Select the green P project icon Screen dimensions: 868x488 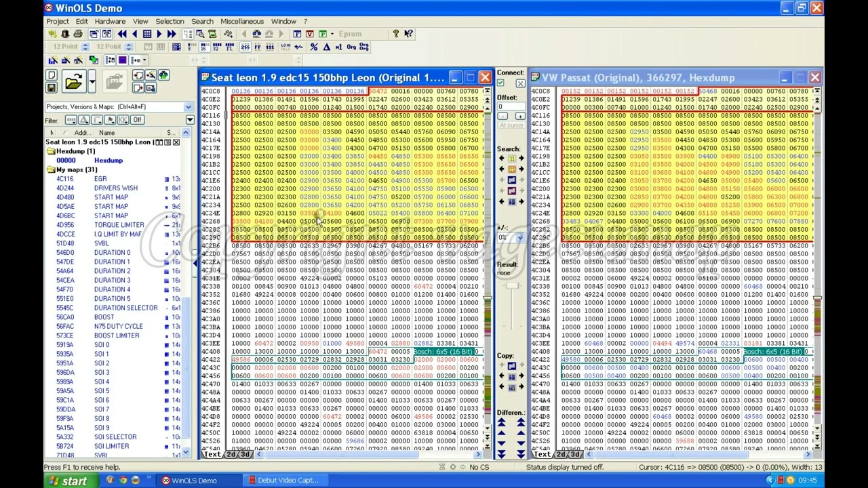click(323, 34)
